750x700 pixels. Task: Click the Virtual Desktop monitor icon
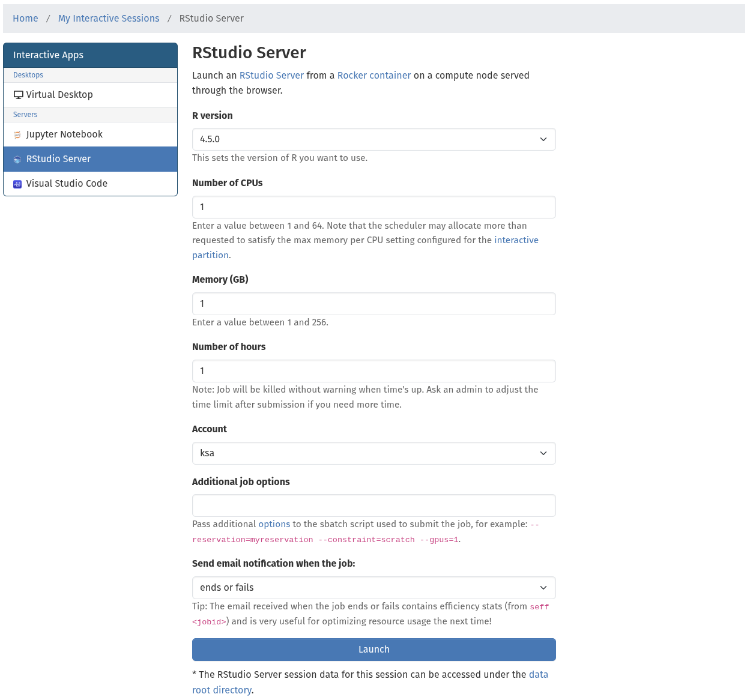click(x=18, y=95)
